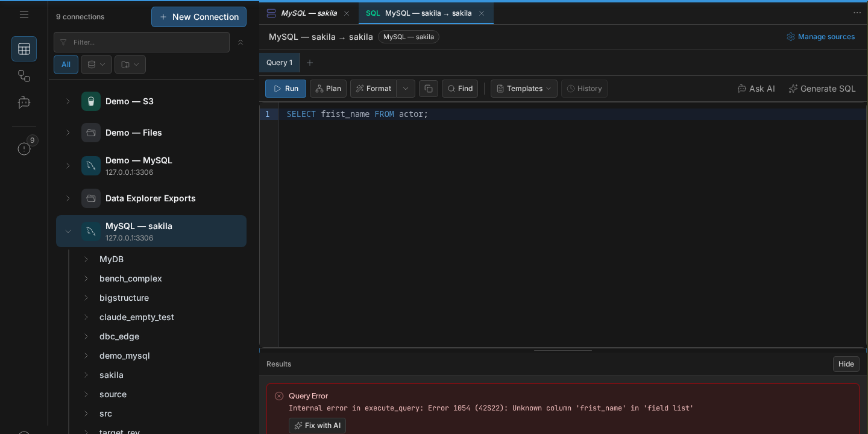Switch to the MySQL — sakila tab
This screenshot has width=868, height=434.
point(309,13)
